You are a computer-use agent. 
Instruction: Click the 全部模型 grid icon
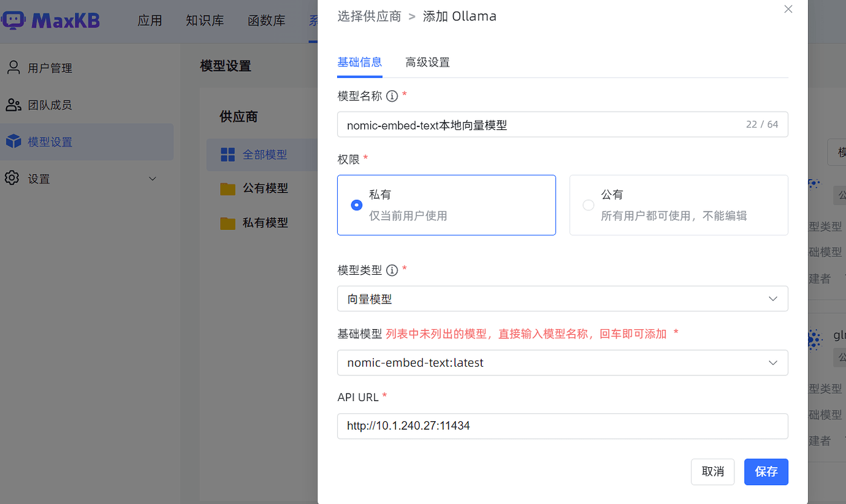pos(227,155)
